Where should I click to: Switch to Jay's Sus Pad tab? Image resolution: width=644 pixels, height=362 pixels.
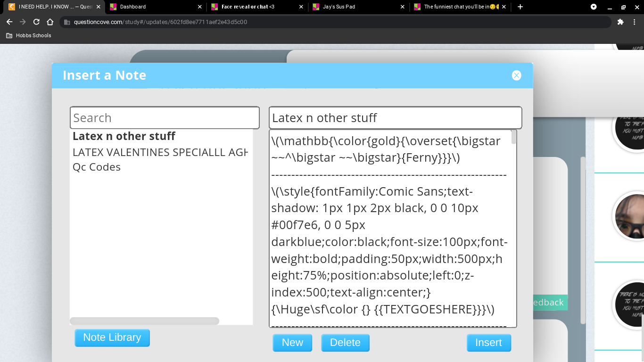click(357, 7)
